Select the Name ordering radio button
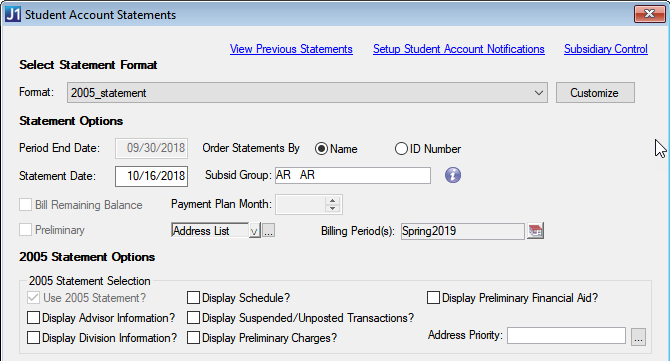 321,149
